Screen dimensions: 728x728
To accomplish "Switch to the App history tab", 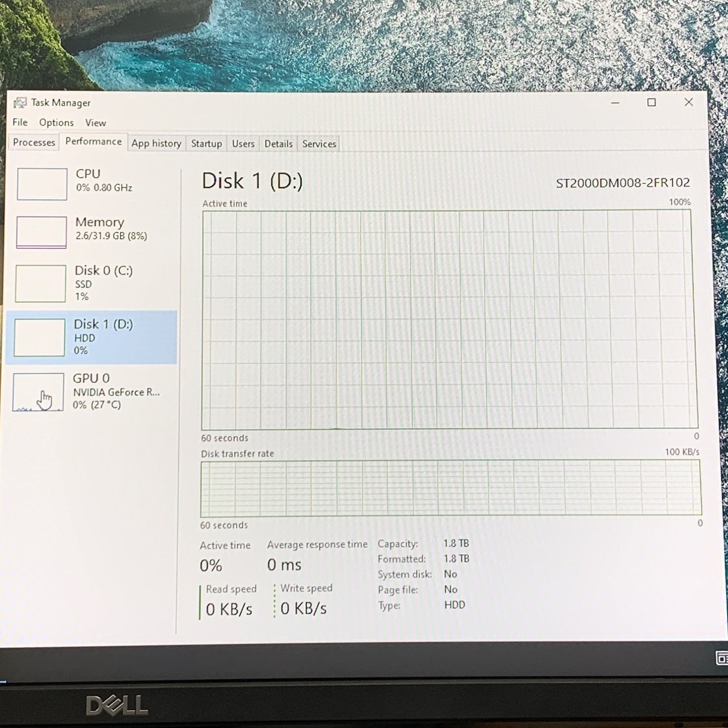I will (156, 144).
